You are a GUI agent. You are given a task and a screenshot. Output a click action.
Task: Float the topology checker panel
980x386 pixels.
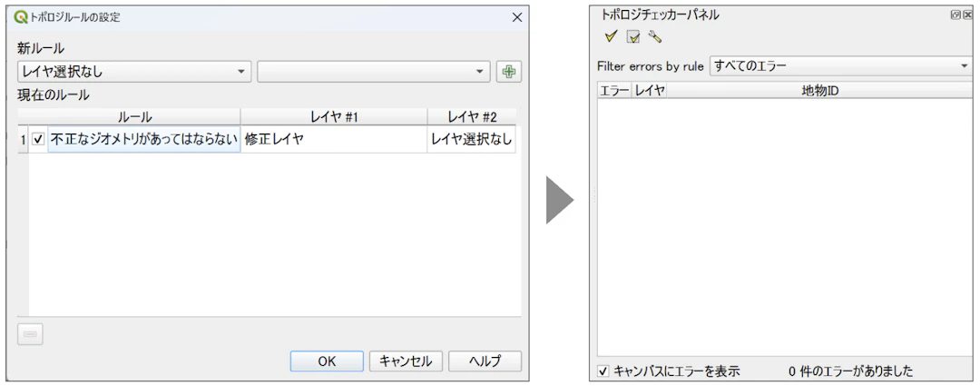coord(955,15)
